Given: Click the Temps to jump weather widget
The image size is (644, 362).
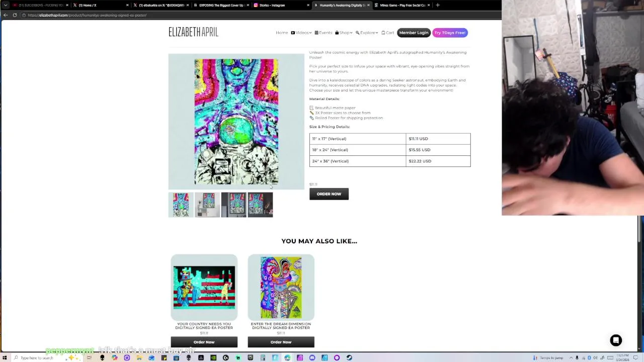Looking at the screenshot, I should pyautogui.click(x=547, y=358).
